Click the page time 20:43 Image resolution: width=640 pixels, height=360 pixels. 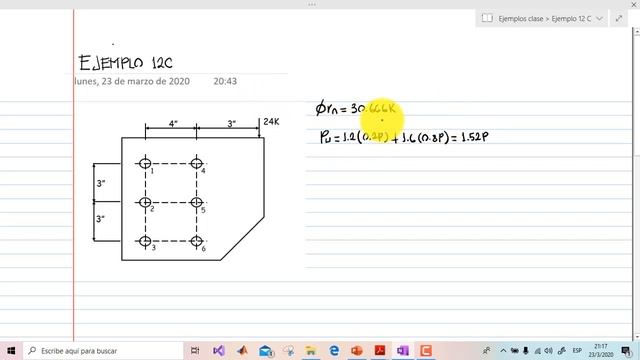225,81
